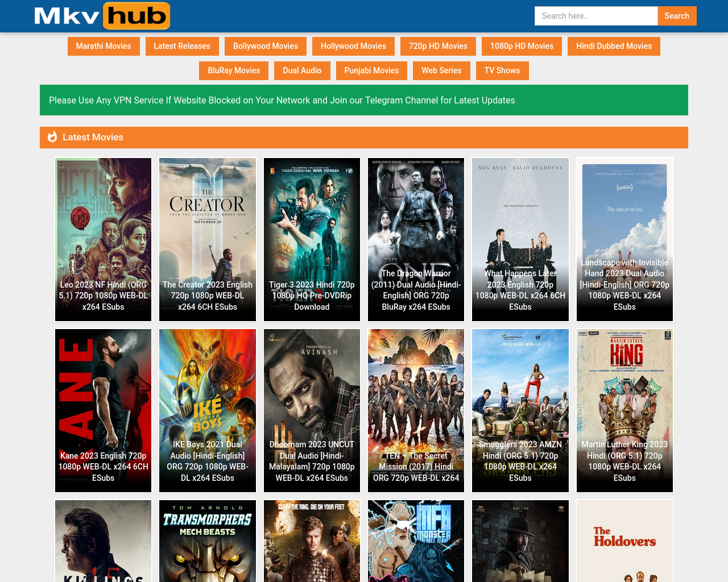
Task: Select 1080p HD Movies
Action: click(x=522, y=46)
